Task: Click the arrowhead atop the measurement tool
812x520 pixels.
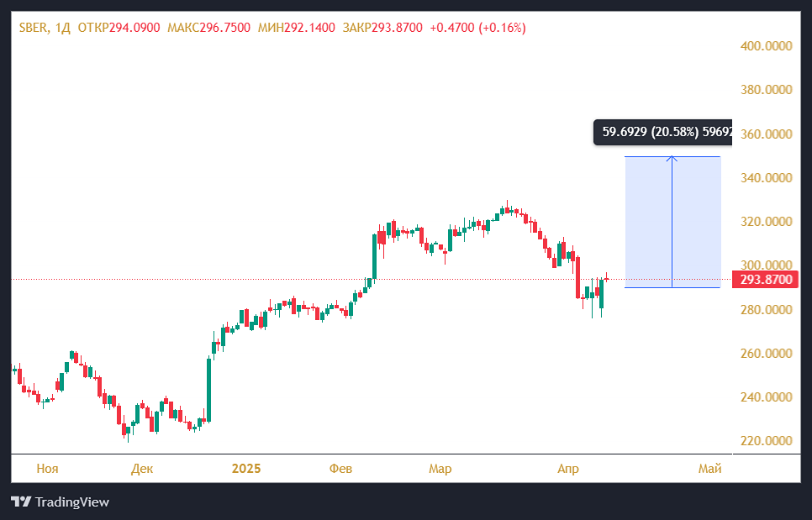Action: (672, 156)
